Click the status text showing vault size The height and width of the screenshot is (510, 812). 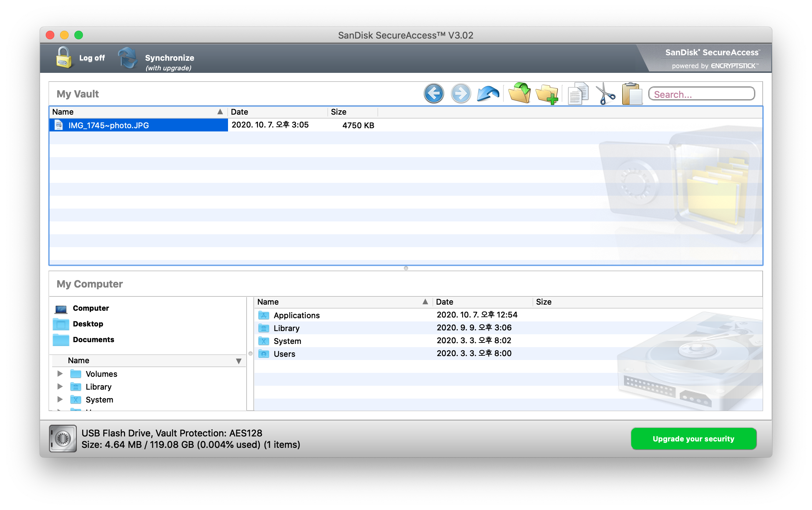click(191, 445)
